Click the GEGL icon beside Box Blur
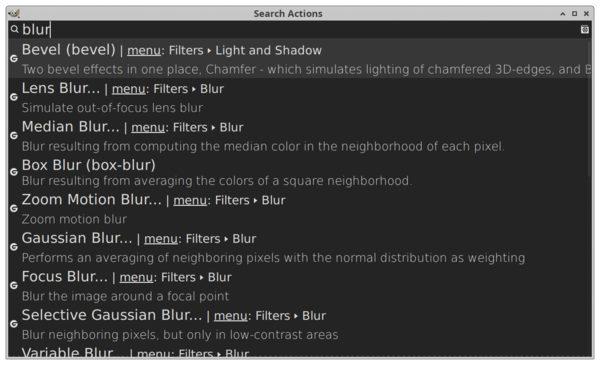600x365 pixels. [x=14, y=172]
